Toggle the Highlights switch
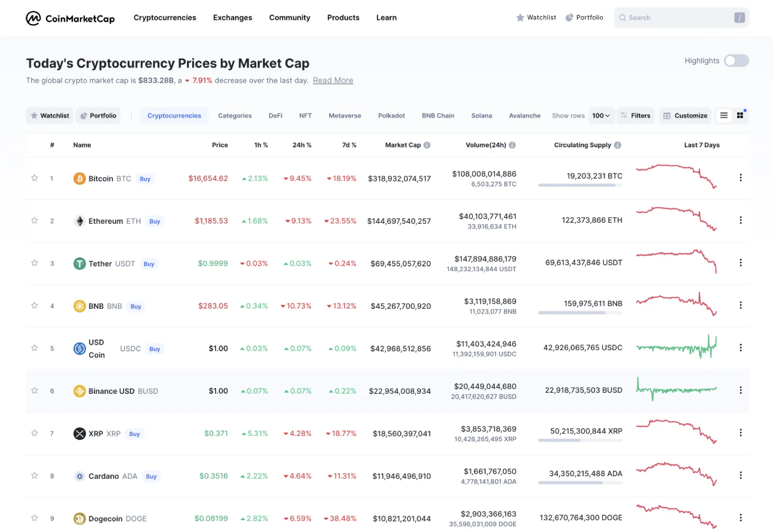The width and height of the screenshot is (773, 532). pos(736,61)
